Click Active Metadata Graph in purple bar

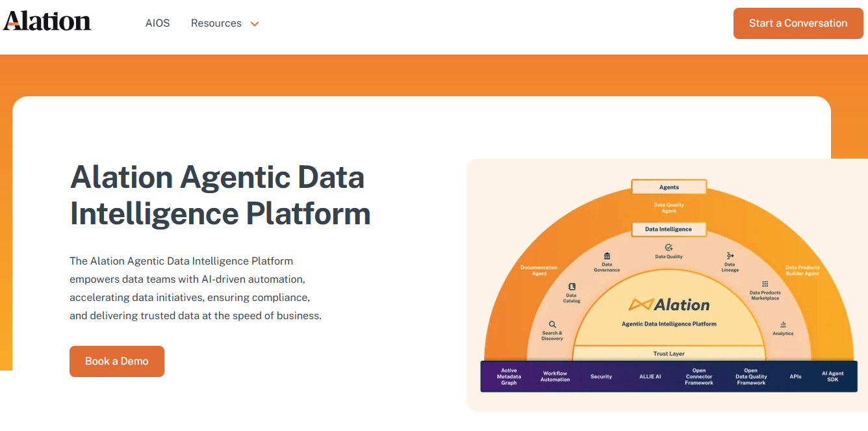tap(509, 377)
